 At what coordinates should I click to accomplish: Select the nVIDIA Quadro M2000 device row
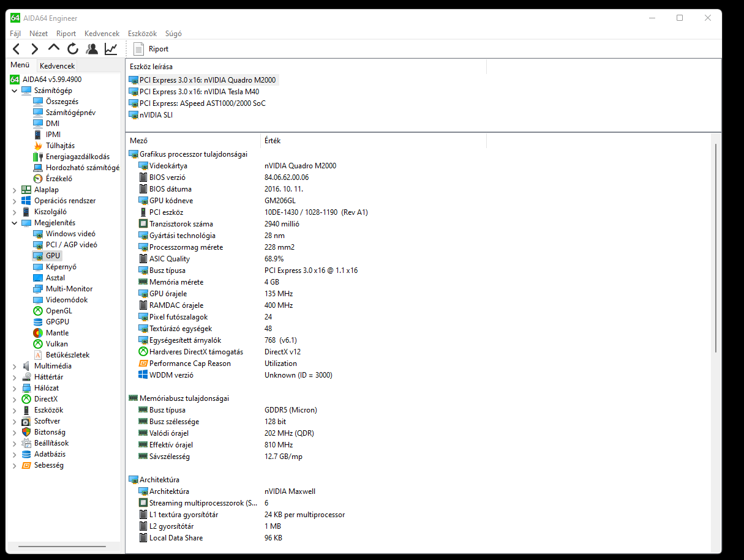(203, 80)
